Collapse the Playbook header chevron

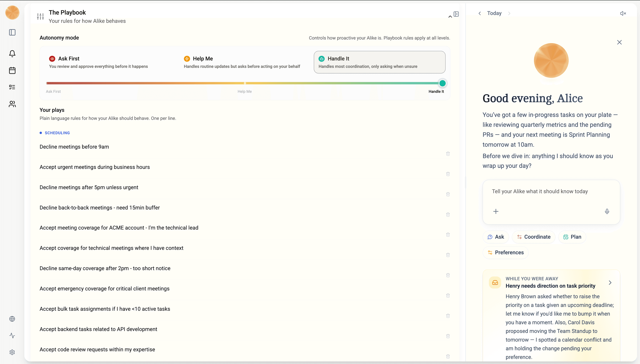tap(450, 17)
